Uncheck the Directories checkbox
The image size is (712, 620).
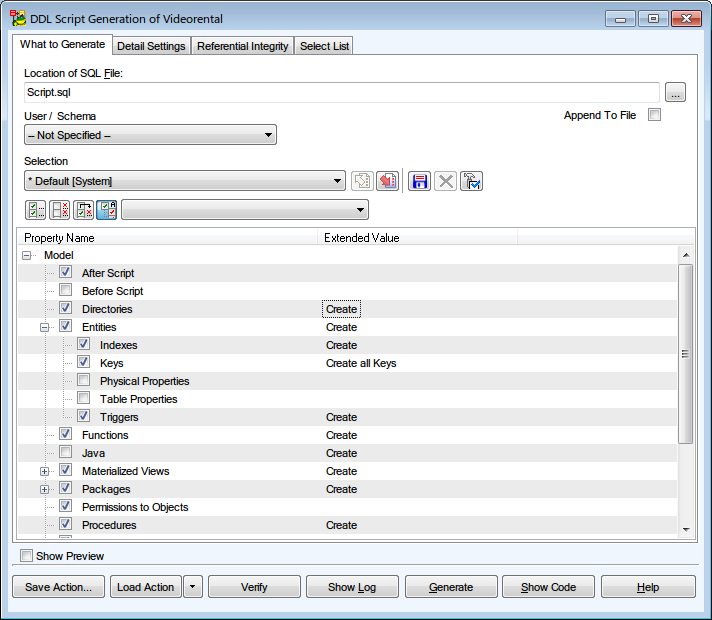65,308
